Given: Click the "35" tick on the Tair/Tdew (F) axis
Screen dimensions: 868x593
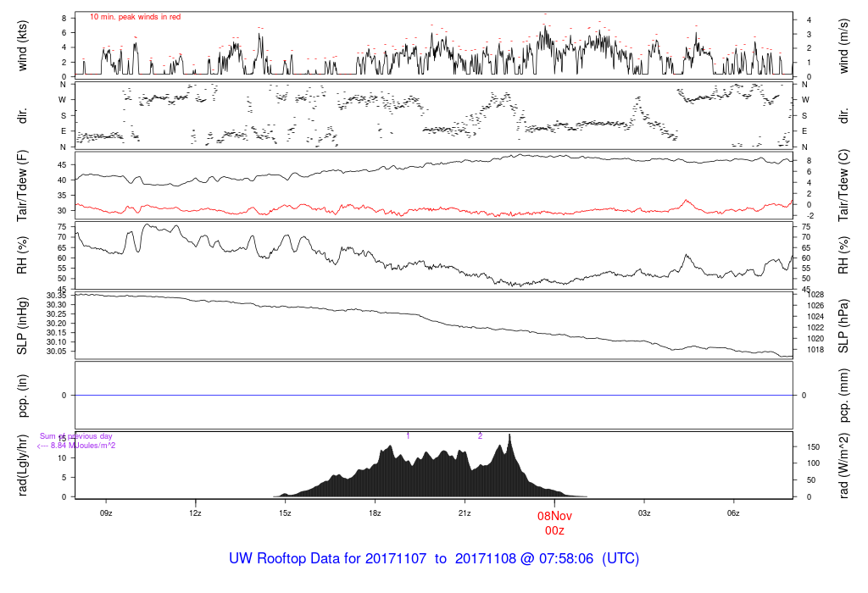Looking at the screenshot, I should [x=62, y=196].
